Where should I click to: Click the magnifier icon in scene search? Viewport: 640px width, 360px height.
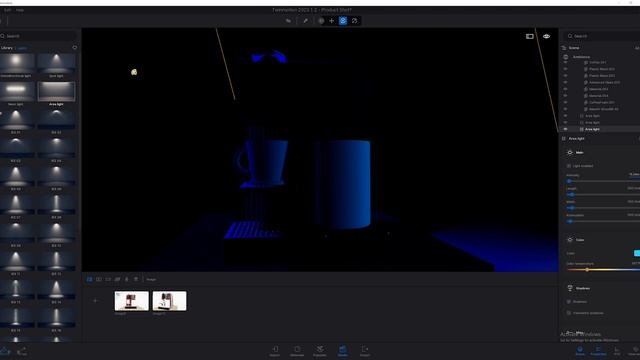[x=570, y=36]
